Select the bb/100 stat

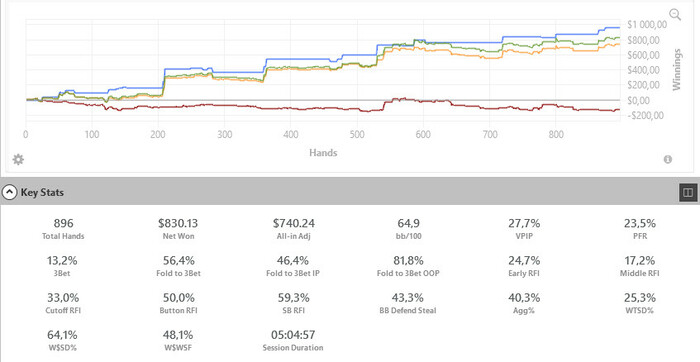408,229
